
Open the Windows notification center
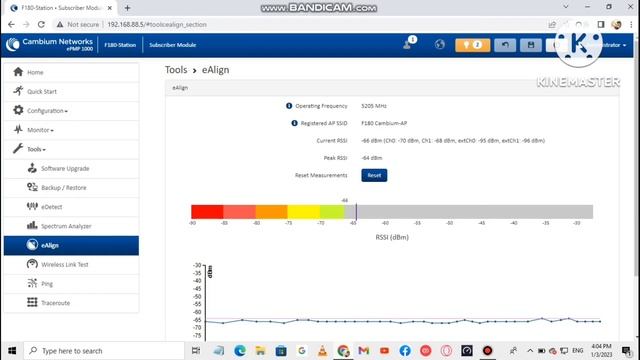click(627, 351)
